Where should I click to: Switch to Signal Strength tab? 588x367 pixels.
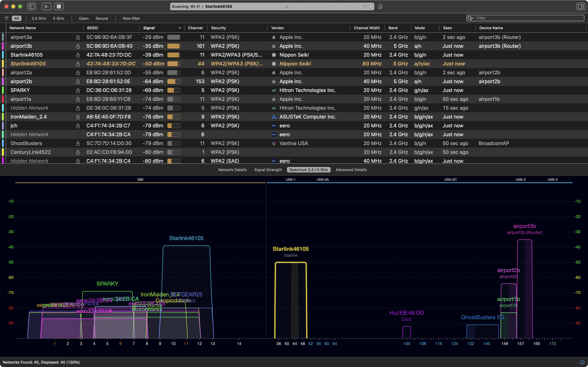(x=268, y=170)
